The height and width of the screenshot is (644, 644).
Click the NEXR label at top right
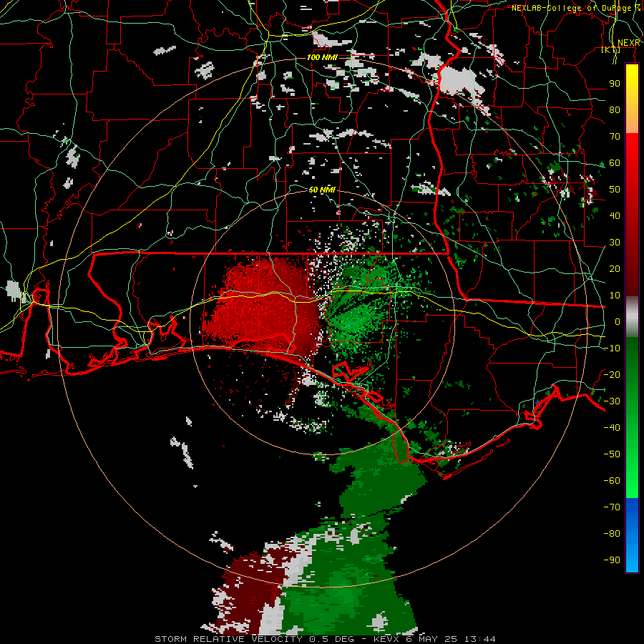(629, 43)
